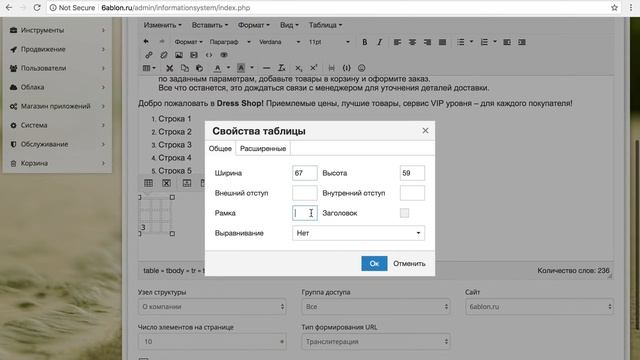Center align the text

412,42
